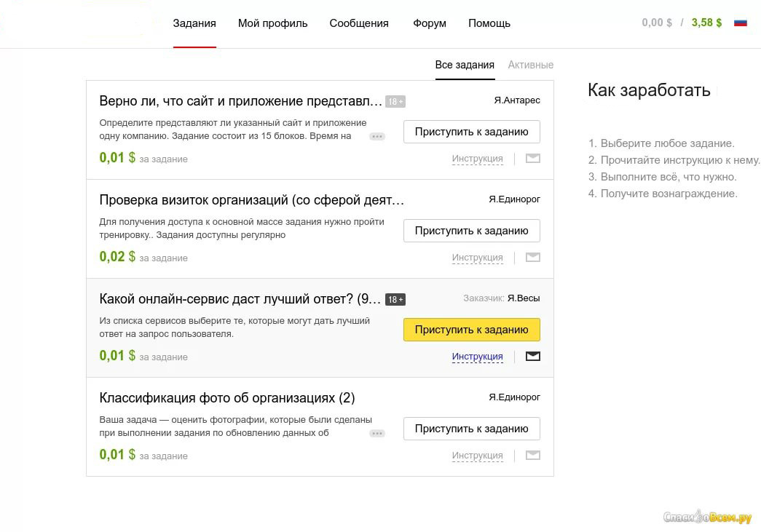The image size is (761, 532).
Task: Open Мой профиль in the top menu
Action: [x=272, y=23]
